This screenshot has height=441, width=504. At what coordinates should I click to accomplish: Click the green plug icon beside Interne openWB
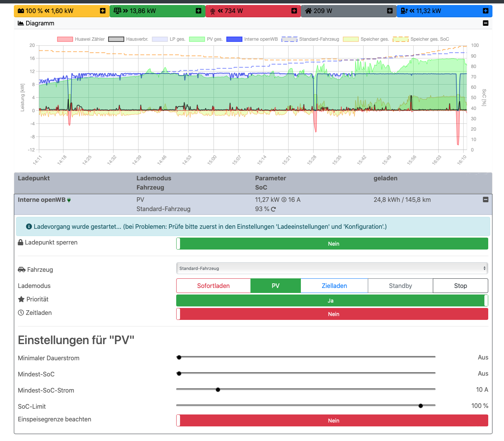69,200
